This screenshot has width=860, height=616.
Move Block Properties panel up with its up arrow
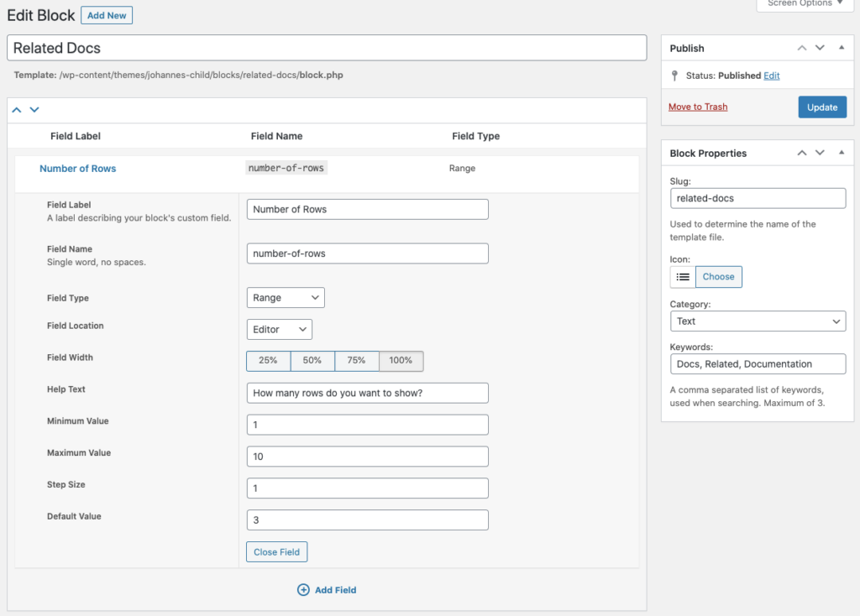tap(802, 153)
